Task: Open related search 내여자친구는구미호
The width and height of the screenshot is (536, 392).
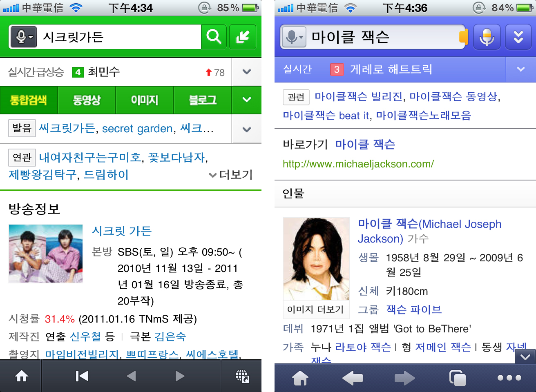Action: tap(90, 157)
